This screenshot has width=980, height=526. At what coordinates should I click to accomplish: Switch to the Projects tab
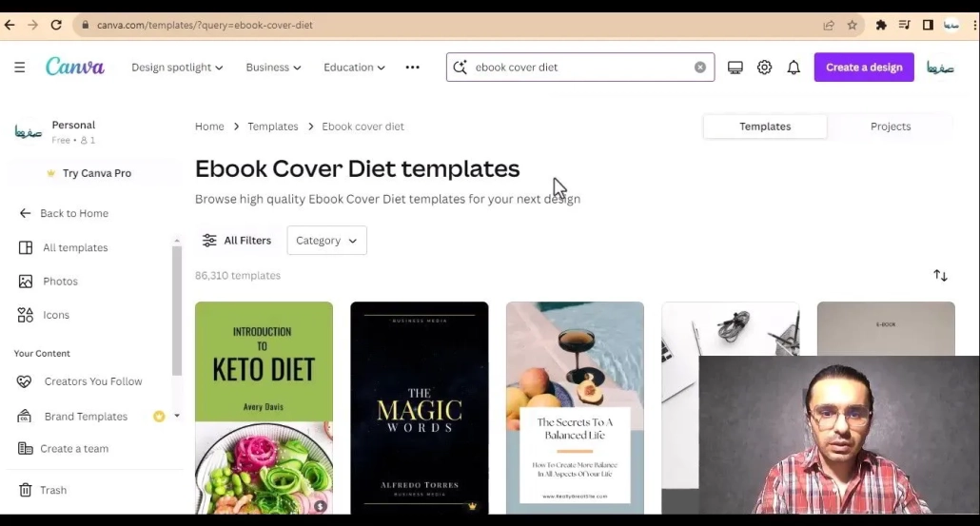click(890, 127)
